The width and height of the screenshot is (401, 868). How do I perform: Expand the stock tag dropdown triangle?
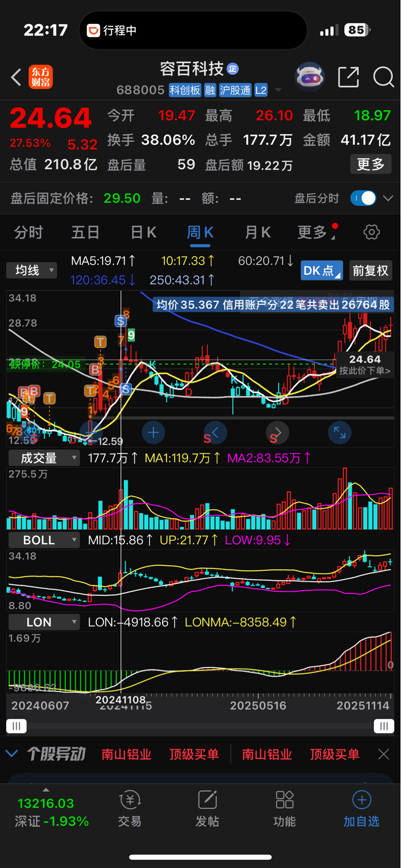click(278, 90)
